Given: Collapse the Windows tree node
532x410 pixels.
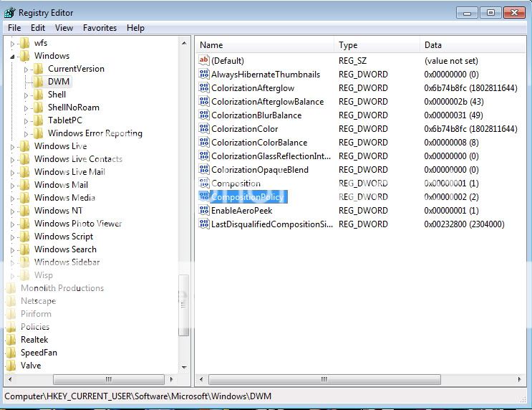Looking at the screenshot, I should click(13, 56).
